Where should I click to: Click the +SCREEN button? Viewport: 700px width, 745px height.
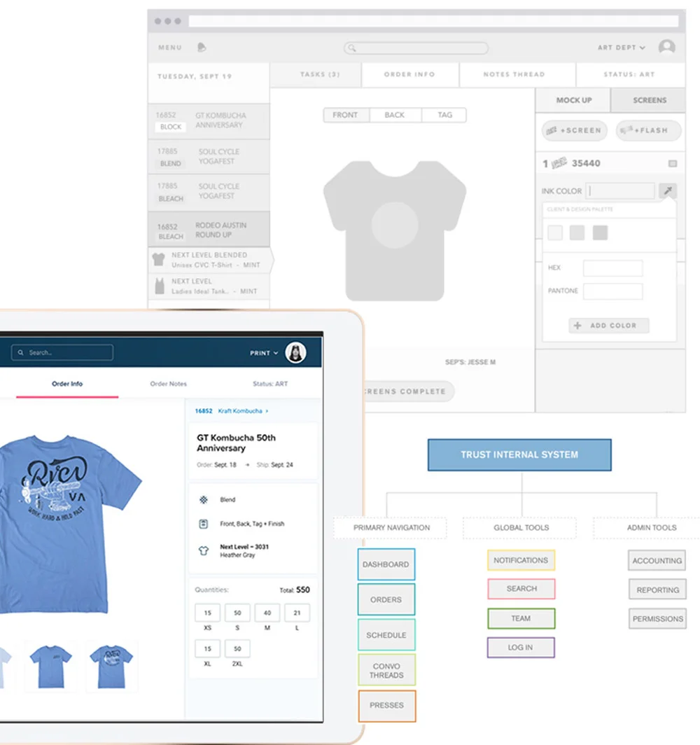[x=574, y=131]
